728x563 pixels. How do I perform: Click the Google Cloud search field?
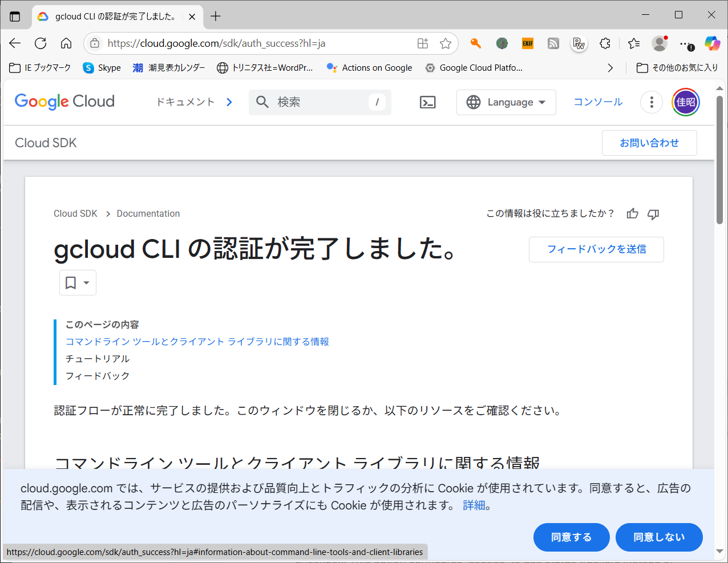pyautogui.click(x=319, y=102)
